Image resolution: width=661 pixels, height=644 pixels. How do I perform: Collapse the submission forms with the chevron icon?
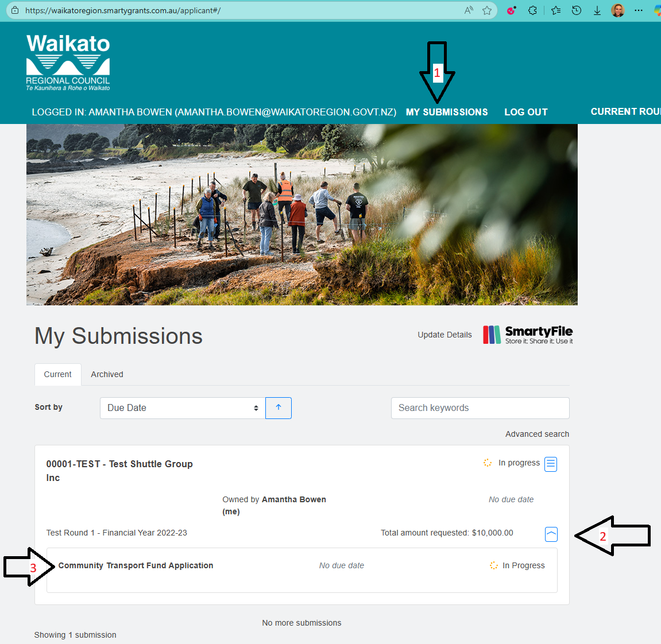pos(551,534)
